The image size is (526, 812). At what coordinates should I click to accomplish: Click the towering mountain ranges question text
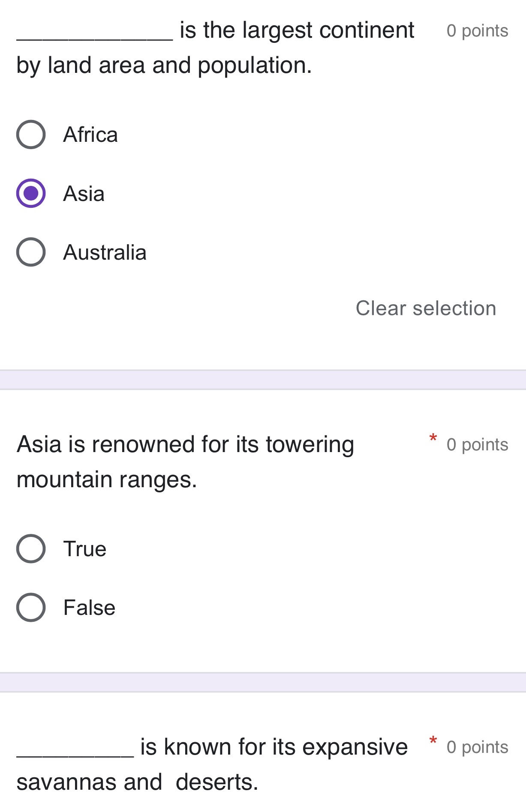pyautogui.click(x=185, y=461)
